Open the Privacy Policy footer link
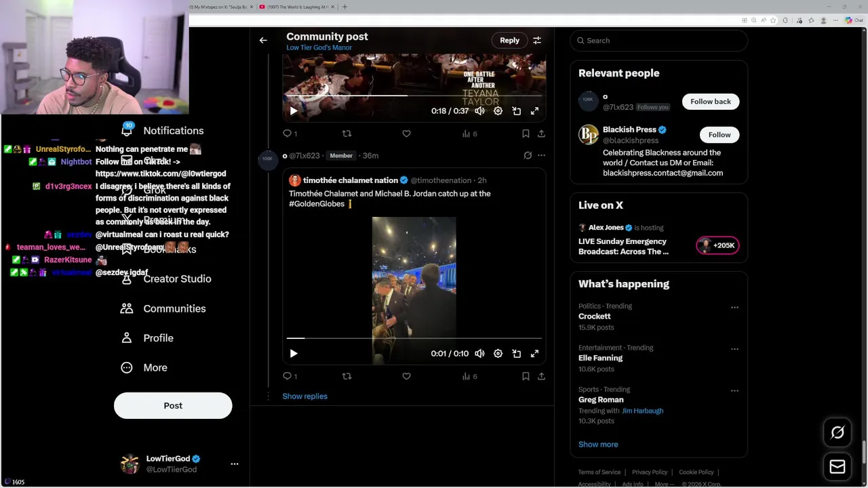 point(650,472)
